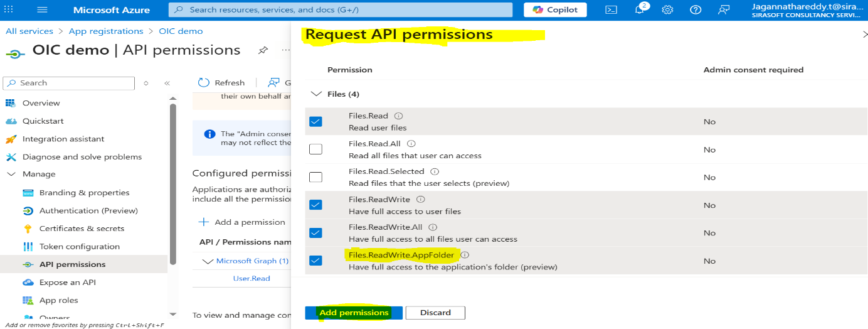Viewport: 868px width, 329px height.
Task: Uncheck the Files.Read permission
Action: 315,121
